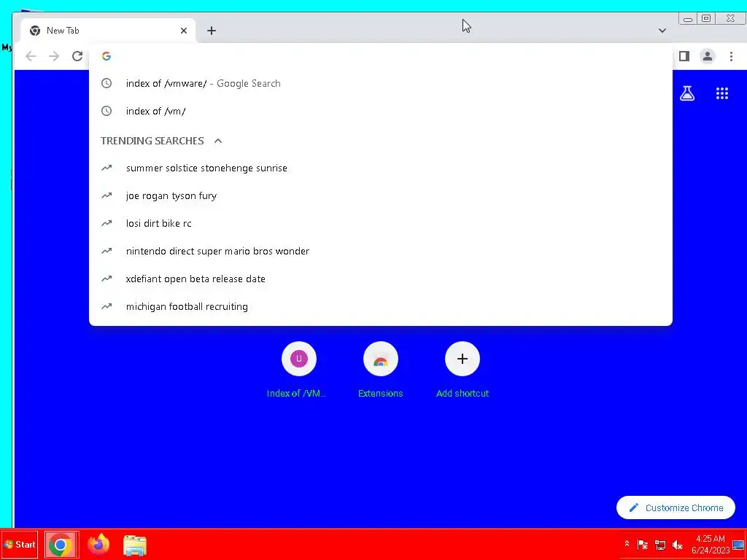This screenshot has width=747, height=560.
Task: Select the New Tab tab
Action: [x=108, y=31]
